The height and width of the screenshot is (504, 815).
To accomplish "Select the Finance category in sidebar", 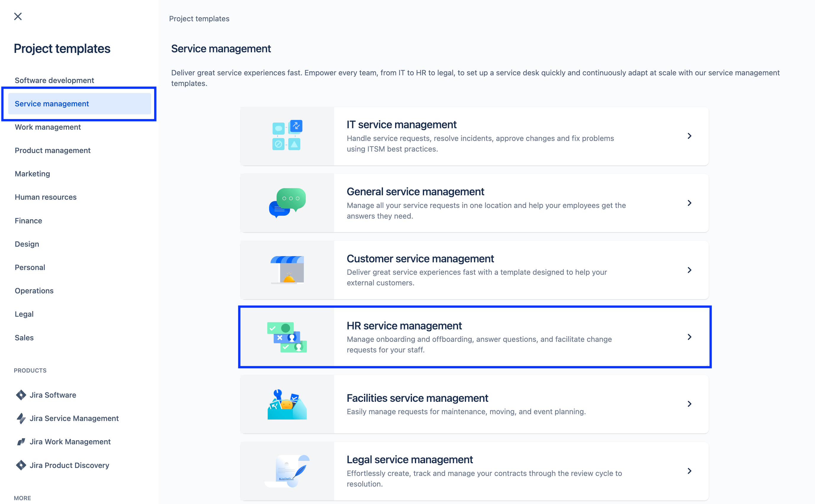I will pos(28,220).
